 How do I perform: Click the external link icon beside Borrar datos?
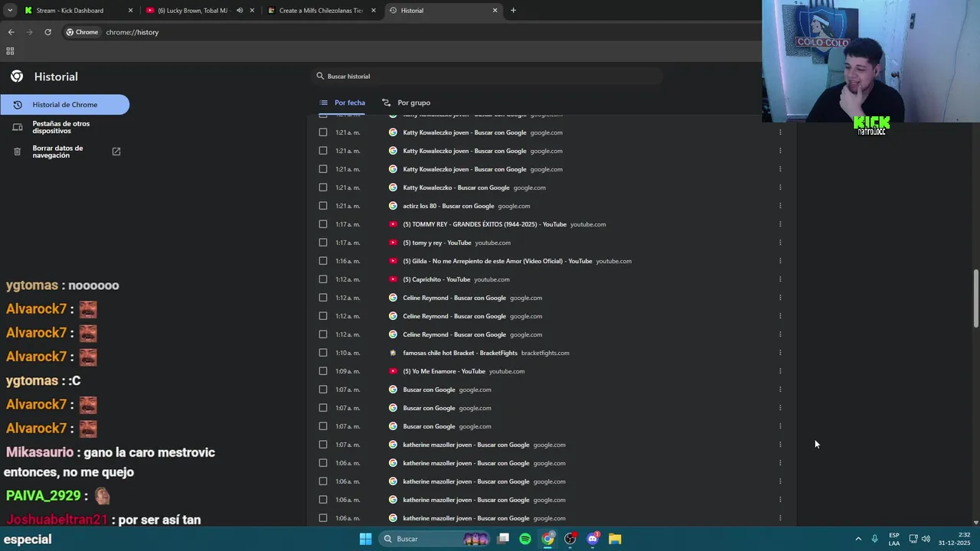tap(116, 152)
